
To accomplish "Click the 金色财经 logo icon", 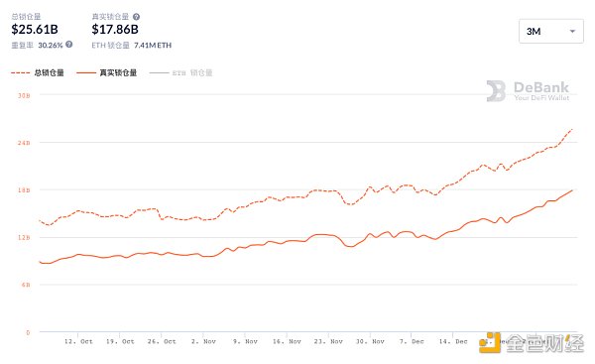I will (489, 343).
